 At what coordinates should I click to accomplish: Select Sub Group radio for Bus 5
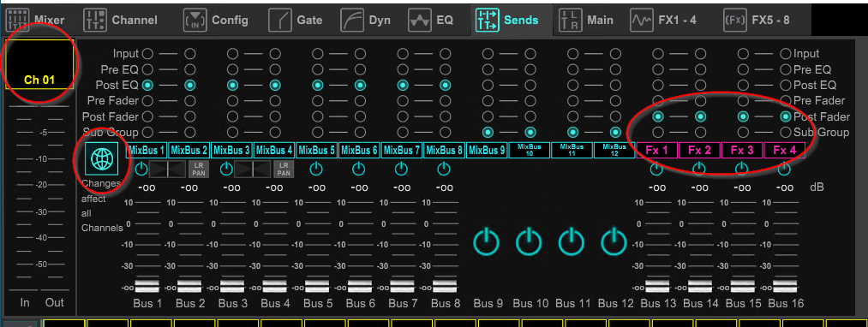pos(318,132)
